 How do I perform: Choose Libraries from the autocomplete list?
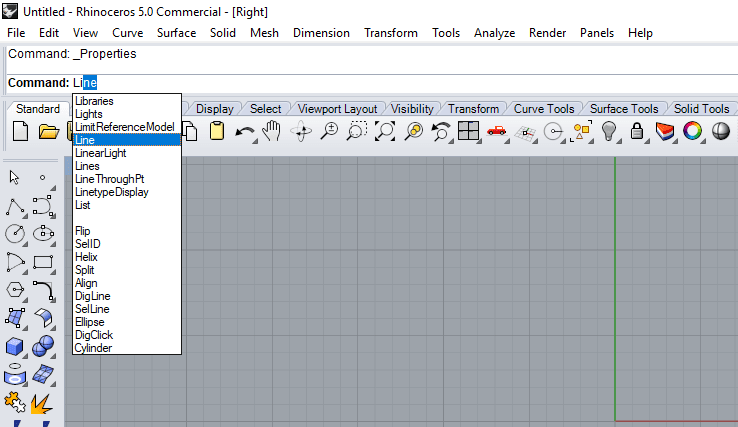point(127,101)
